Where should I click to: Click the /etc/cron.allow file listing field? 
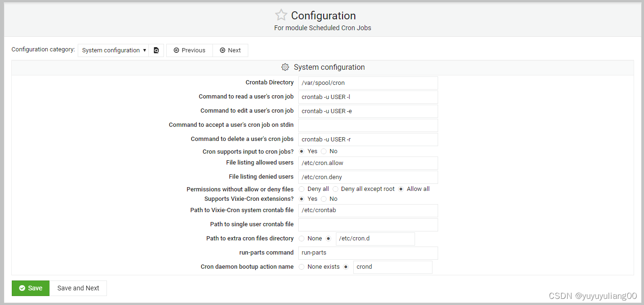(367, 163)
